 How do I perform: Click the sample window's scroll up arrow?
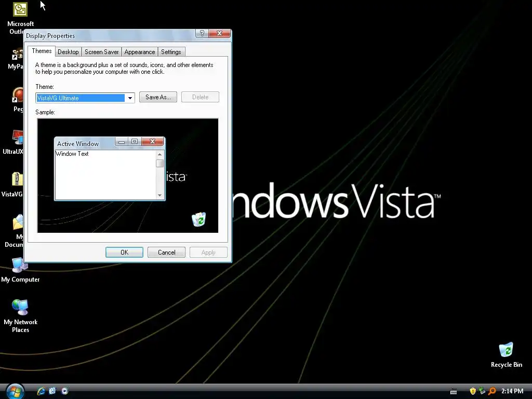click(160, 154)
